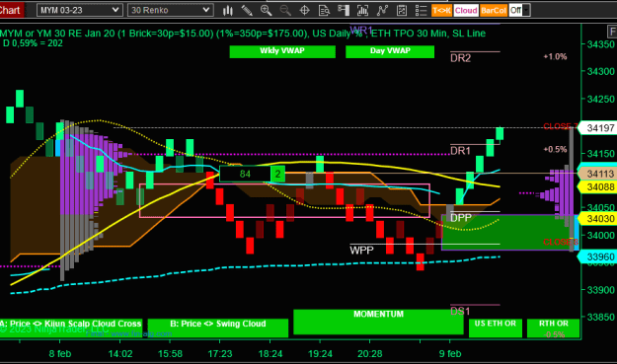The width and height of the screenshot is (617, 364).
Task: Click the DPP pivot label
Action: pyautogui.click(x=461, y=218)
